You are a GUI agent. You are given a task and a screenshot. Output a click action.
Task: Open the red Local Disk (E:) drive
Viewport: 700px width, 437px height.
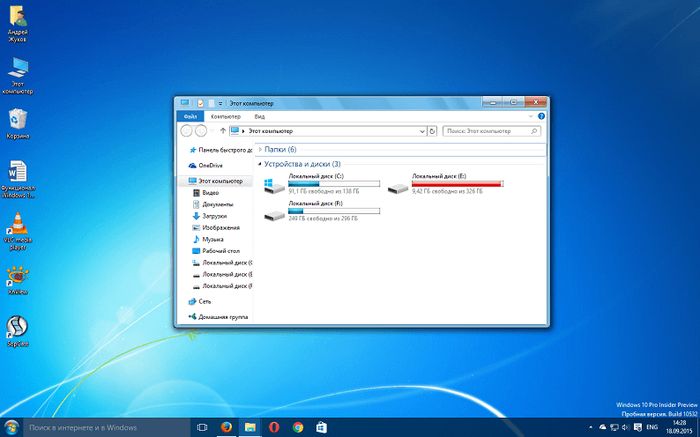click(x=398, y=185)
